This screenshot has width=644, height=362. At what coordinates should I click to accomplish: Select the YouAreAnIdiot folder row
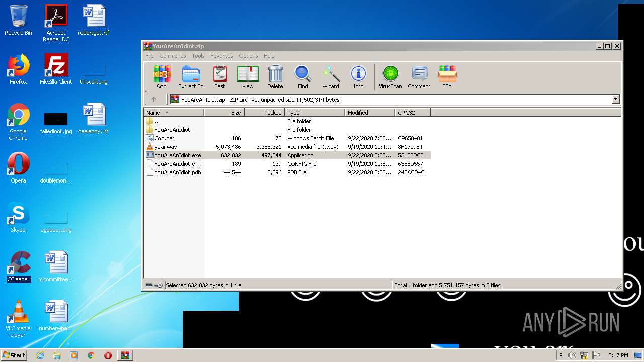click(x=287, y=130)
